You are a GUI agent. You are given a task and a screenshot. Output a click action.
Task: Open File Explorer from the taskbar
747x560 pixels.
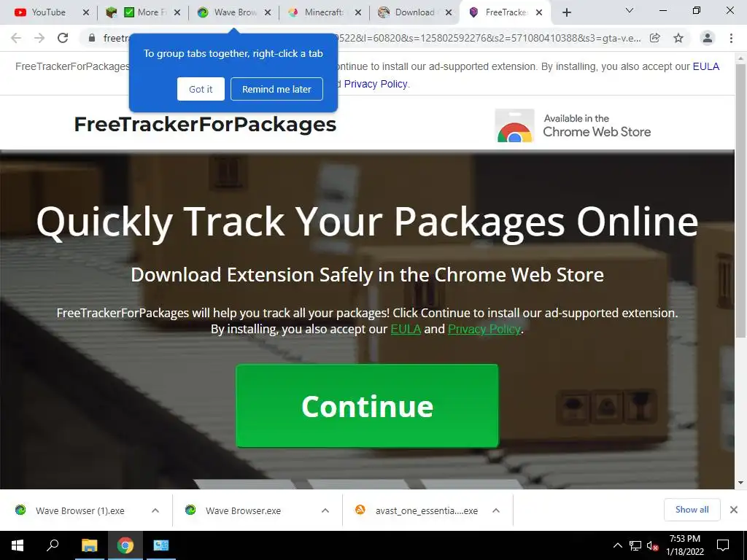click(x=89, y=545)
